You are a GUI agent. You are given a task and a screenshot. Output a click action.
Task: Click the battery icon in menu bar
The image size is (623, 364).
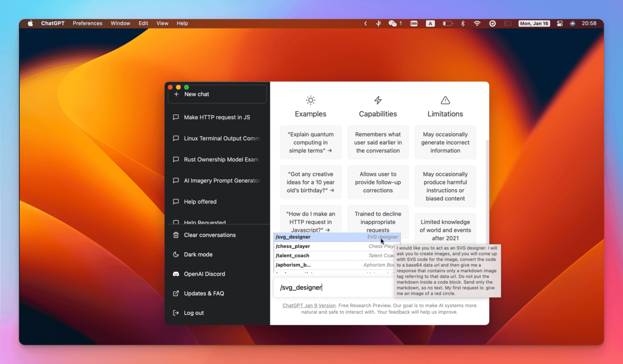point(447,23)
